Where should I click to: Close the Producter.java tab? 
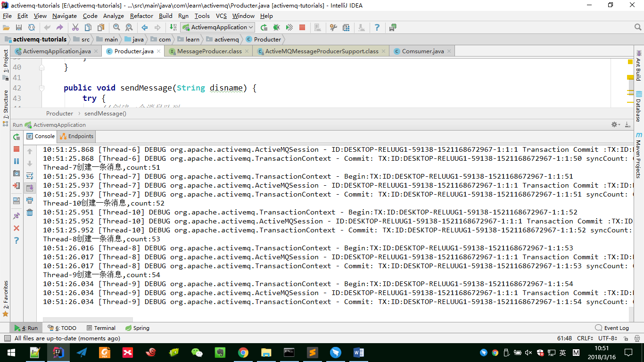point(158,51)
